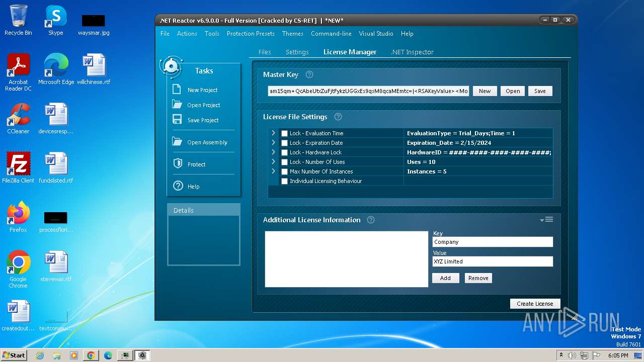The width and height of the screenshot is (644, 362).
Task: Expand the Lock - Hardware Lock row
Action: 273,152
